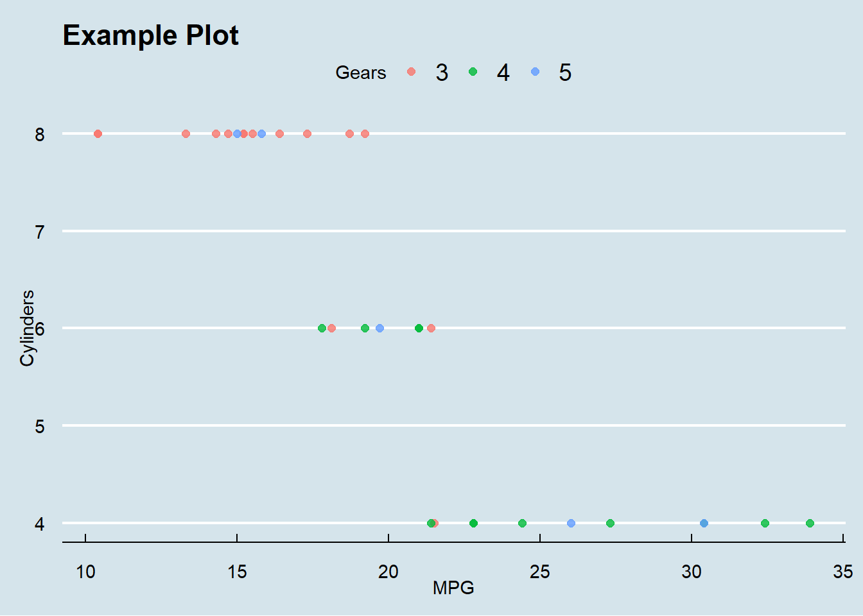Select the rightmost red point on the 6-cylinder row
Screen dimensions: 863x616
(x=431, y=329)
